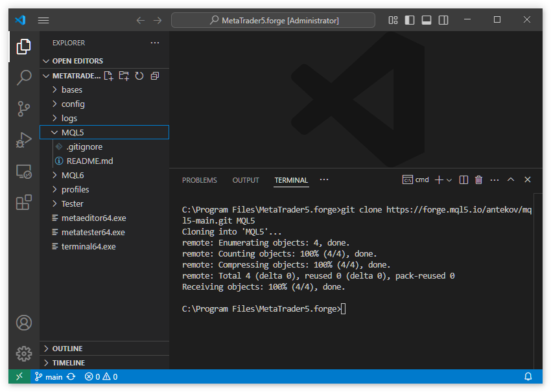Open the Accounts menu icon
Screen dimensions: 551x392
click(x=23, y=323)
